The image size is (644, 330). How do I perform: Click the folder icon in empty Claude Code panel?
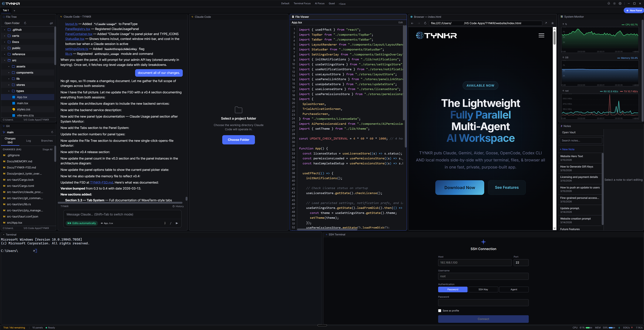coord(239,110)
